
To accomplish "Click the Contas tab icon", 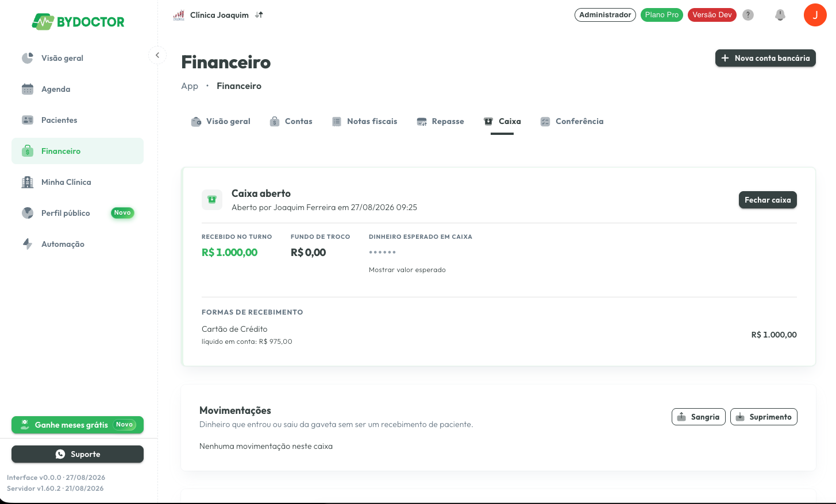I will coord(275,122).
